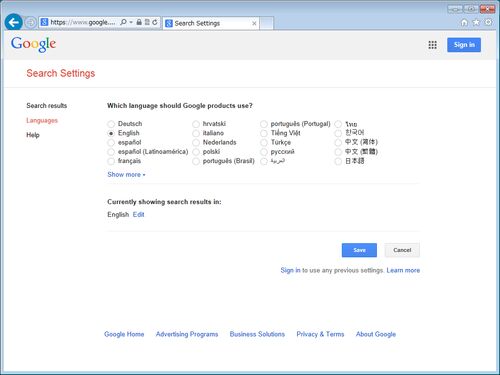The width and height of the screenshot is (500, 375).
Task: Select Traditional Chinese radio button
Action: coord(338,152)
